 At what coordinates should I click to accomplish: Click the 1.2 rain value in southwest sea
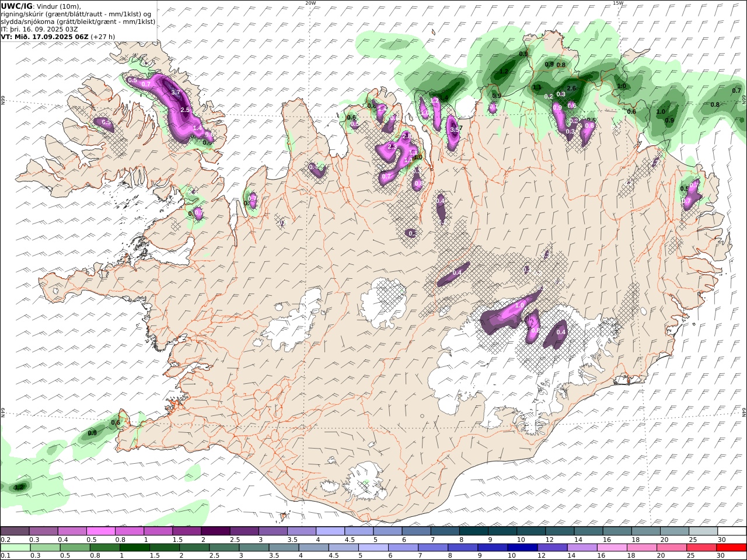(19, 487)
